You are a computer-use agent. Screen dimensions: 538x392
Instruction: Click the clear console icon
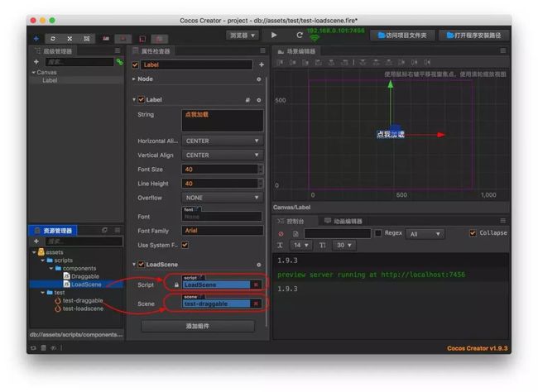[x=281, y=233]
